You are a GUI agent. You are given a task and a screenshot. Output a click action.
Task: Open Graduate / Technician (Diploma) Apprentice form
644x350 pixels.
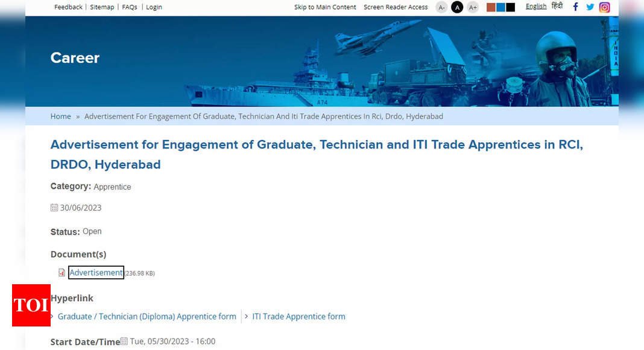[x=147, y=316]
